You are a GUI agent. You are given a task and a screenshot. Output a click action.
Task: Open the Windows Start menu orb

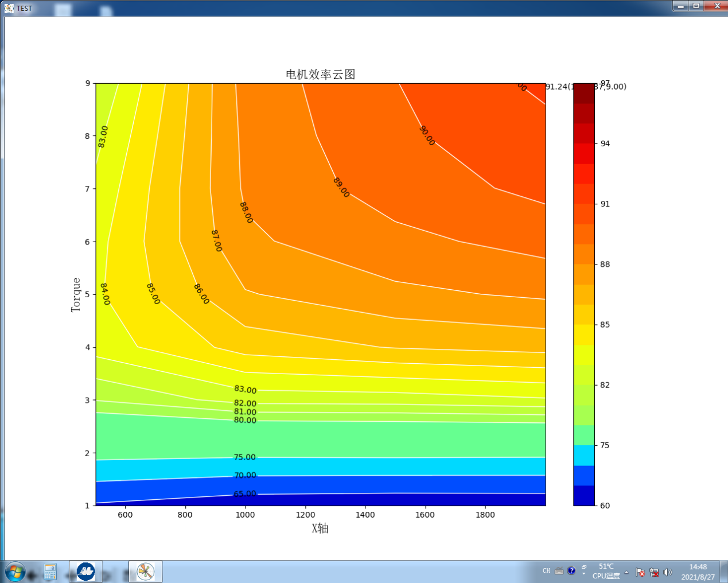[x=15, y=572]
